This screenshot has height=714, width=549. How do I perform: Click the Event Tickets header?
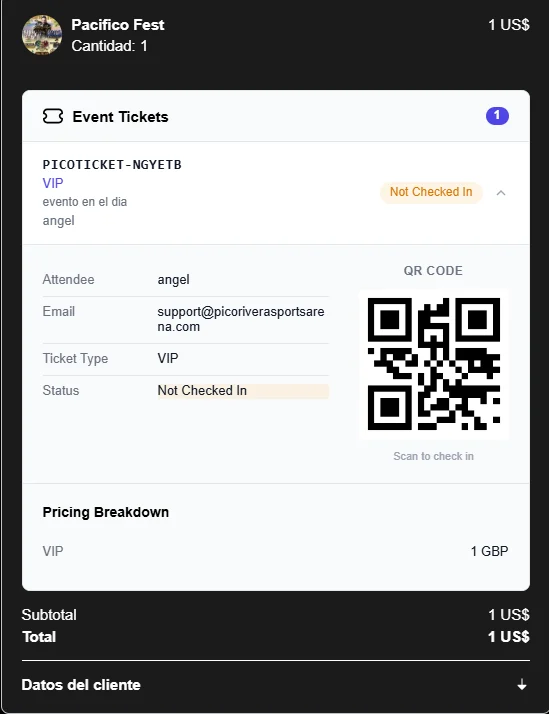[120, 117]
